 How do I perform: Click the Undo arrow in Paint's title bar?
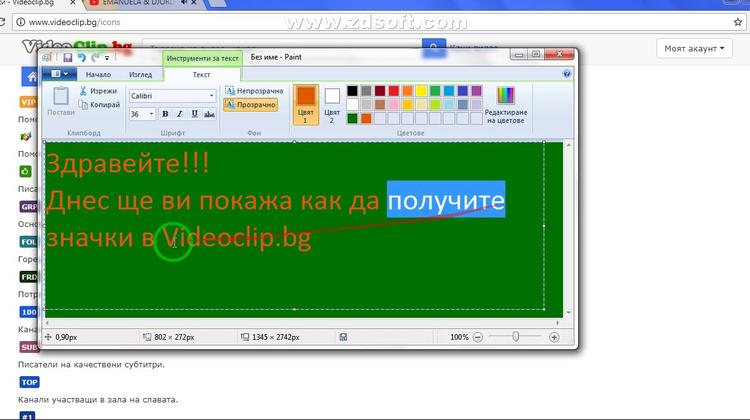pos(81,58)
